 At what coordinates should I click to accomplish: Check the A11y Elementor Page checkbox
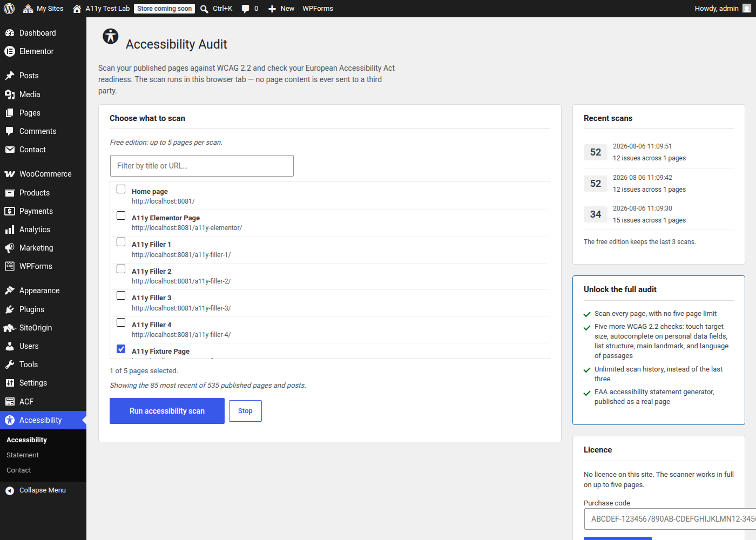121,215
